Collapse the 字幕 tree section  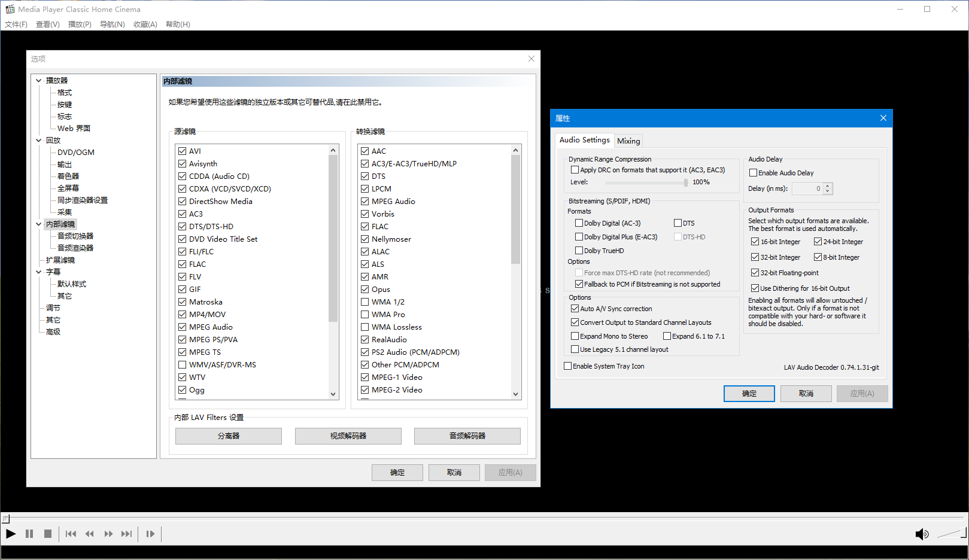[39, 272]
